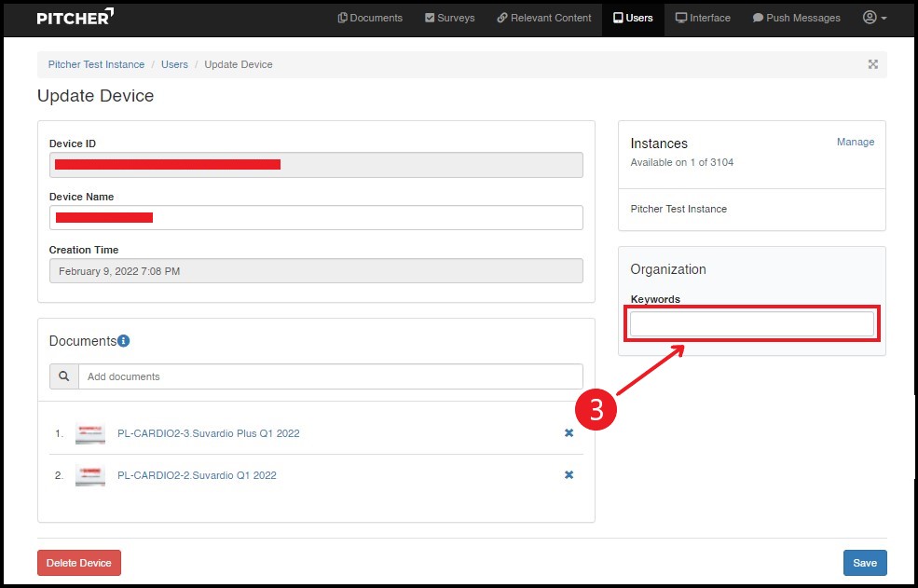Focus the Keywords input field
This screenshot has height=588, width=918.
pyautogui.click(x=751, y=324)
